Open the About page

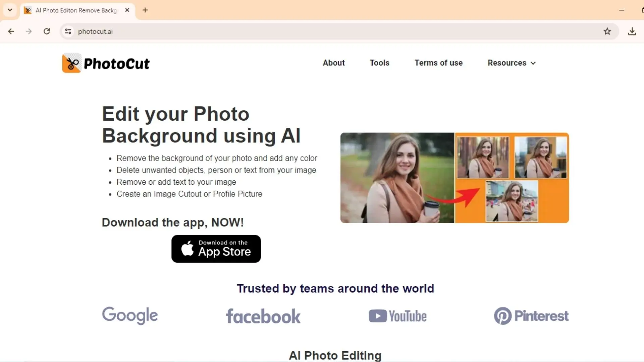tap(334, 63)
